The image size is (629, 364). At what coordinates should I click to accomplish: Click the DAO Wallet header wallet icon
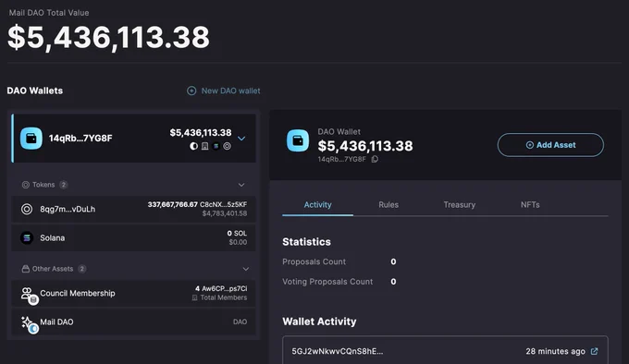(x=298, y=140)
